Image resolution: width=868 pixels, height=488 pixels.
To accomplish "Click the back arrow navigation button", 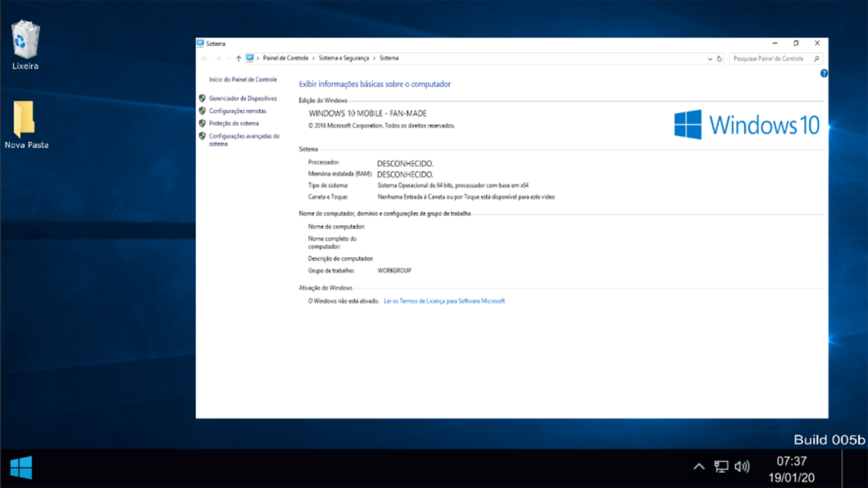I will [x=205, y=58].
